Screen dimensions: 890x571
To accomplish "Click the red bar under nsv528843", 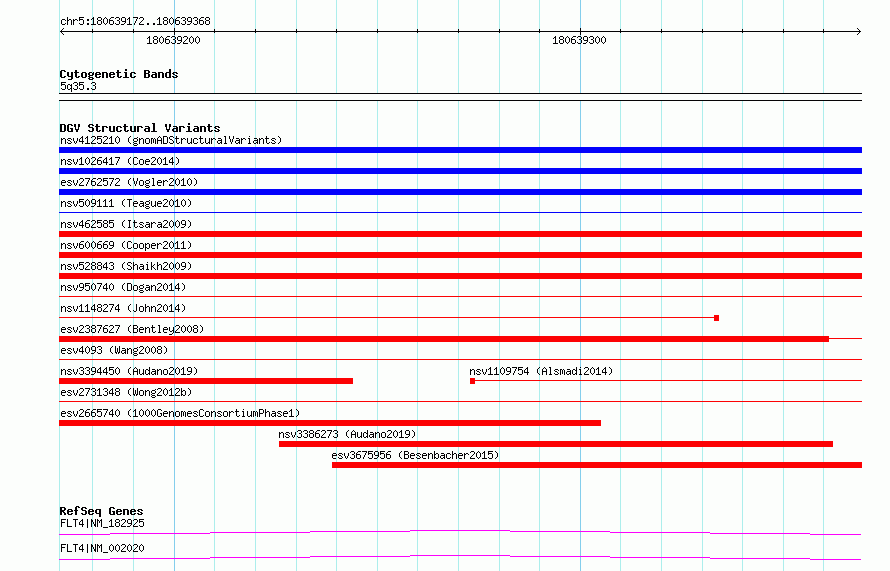I will (x=460, y=276).
